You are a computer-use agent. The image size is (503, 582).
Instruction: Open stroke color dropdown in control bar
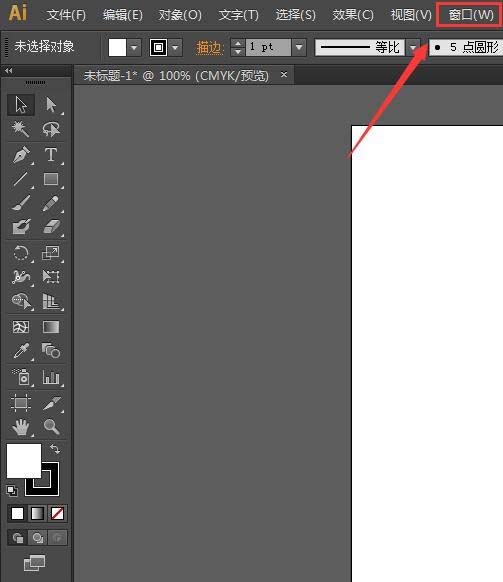[175, 48]
